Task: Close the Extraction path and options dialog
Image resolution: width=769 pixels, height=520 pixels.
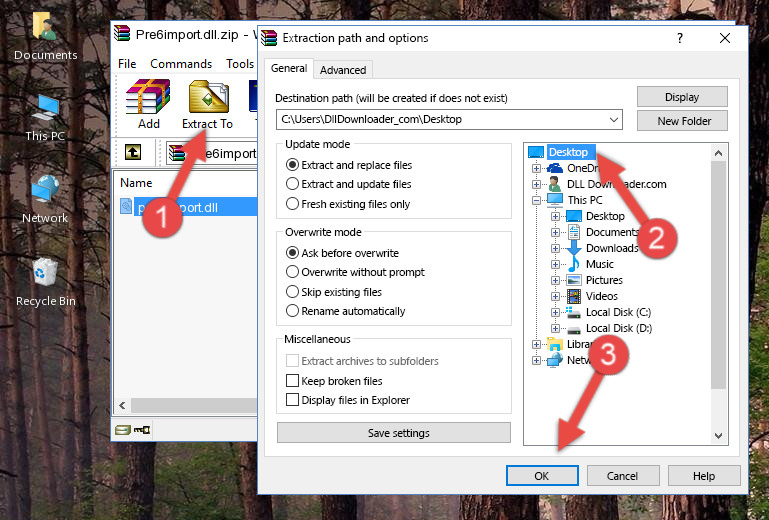Action: (725, 38)
